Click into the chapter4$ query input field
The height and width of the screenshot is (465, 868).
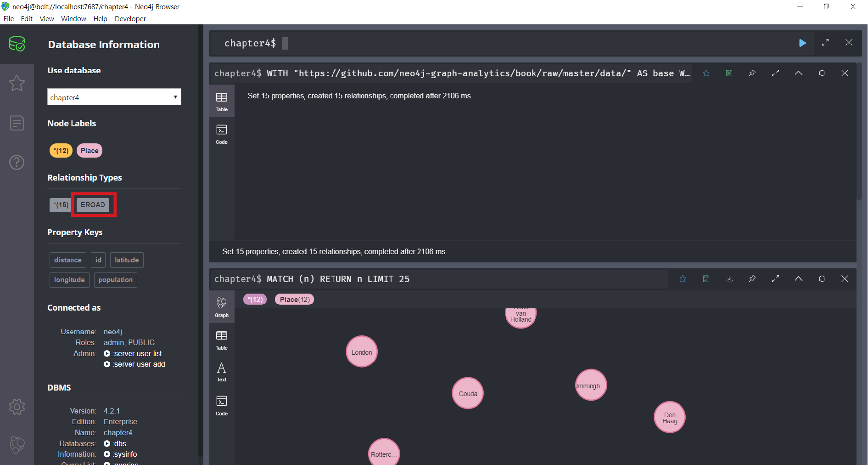click(511, 43)
